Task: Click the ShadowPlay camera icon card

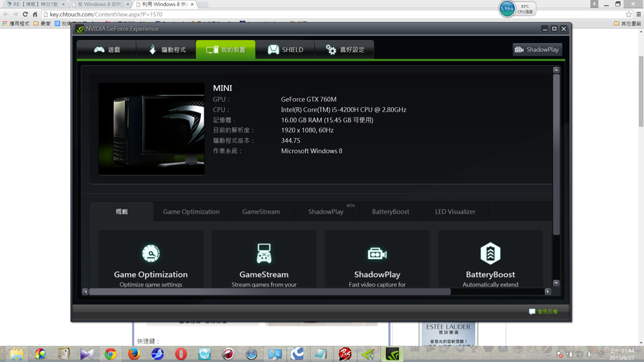Action: 377,259
